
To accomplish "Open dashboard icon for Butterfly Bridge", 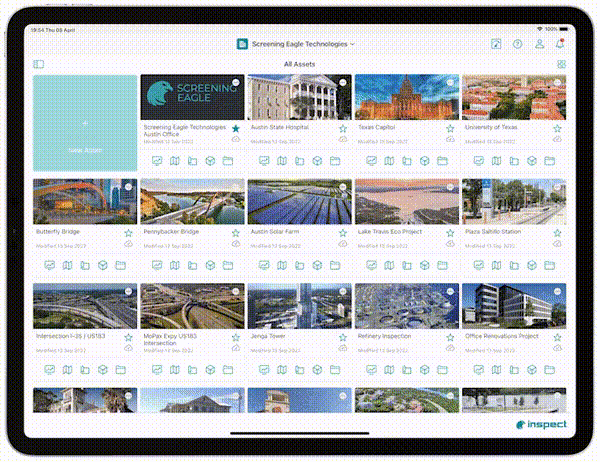I will pyautogui.click(x=49, y=265).
